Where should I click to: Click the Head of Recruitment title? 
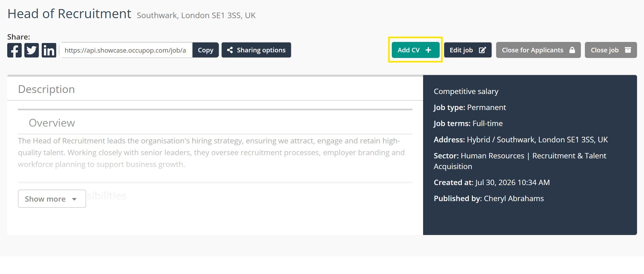coord(69,14)
